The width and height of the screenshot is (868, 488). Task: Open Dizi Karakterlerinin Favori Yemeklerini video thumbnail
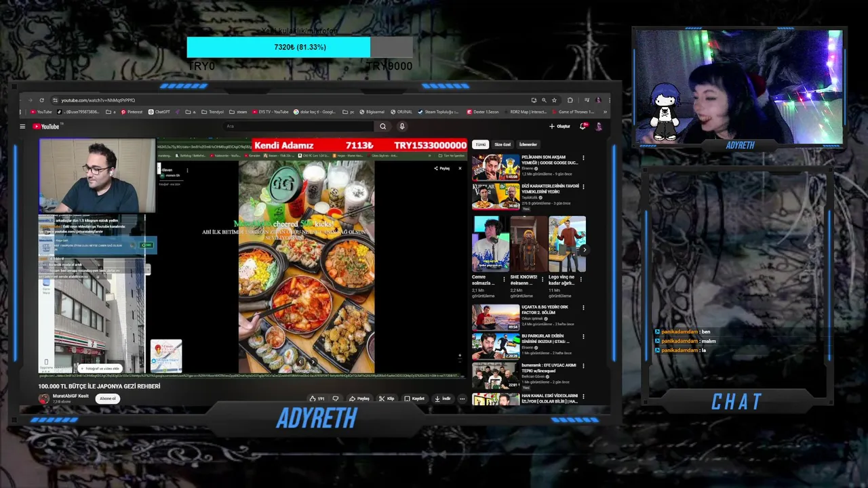click(496, 197)
